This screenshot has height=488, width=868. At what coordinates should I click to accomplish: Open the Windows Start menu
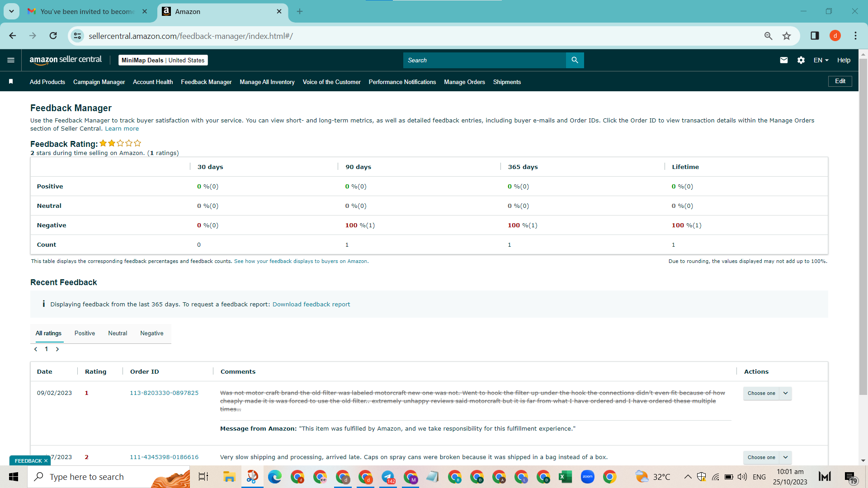pyautogui.click(x=14, y=477)
